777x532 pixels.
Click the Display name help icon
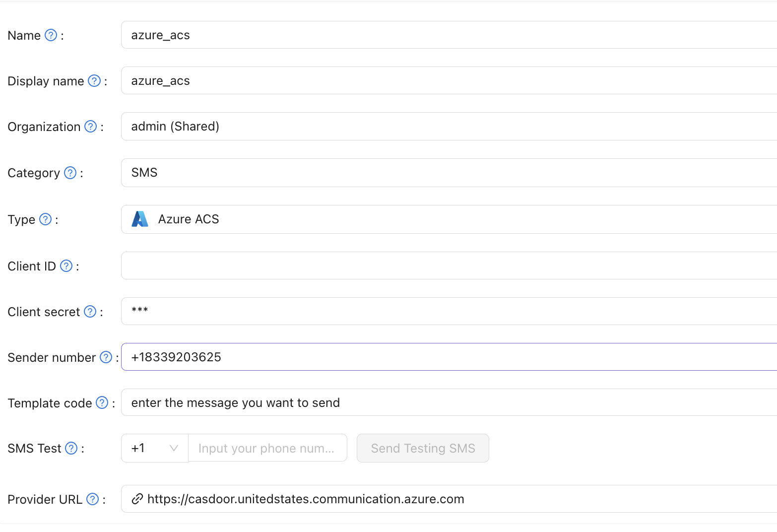[94, 80]
